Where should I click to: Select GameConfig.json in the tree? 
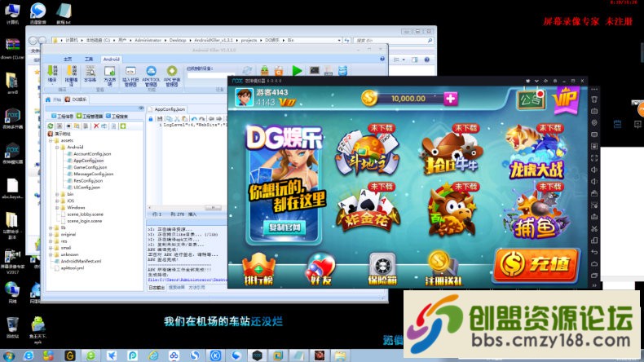tap(90, 167)
